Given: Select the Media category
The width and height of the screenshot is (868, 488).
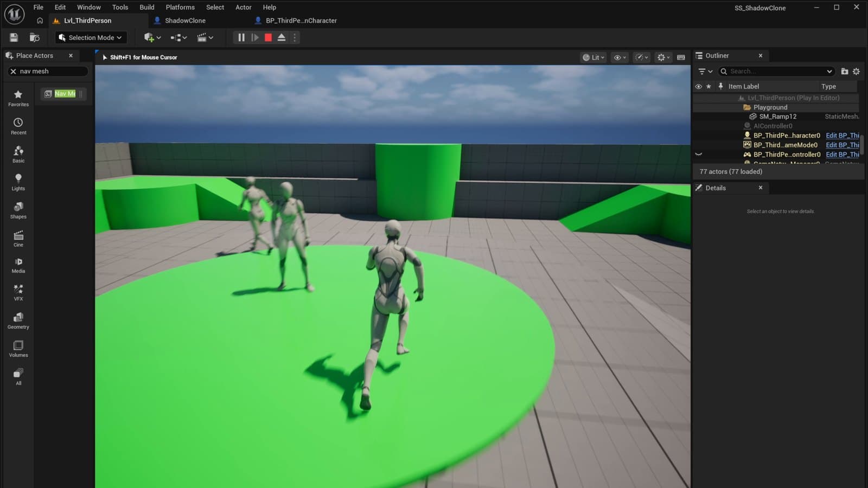Looking at the screenshot, I should (18, 265).
